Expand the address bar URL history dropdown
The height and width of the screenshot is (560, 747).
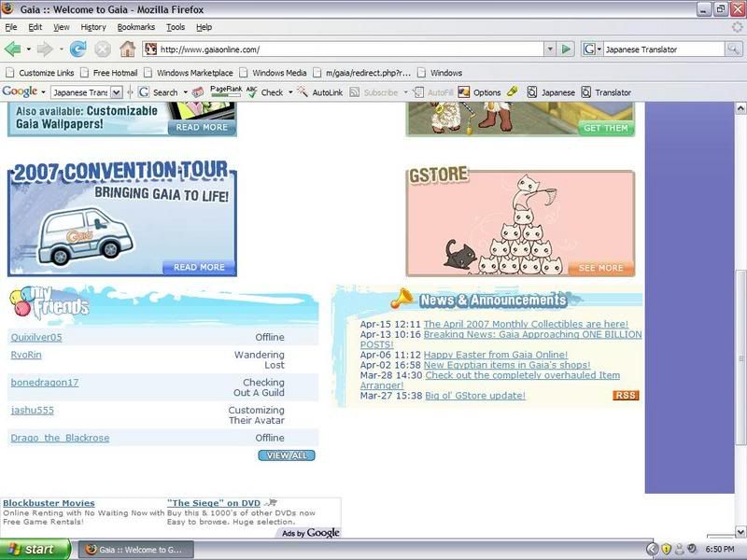[550, 49]
